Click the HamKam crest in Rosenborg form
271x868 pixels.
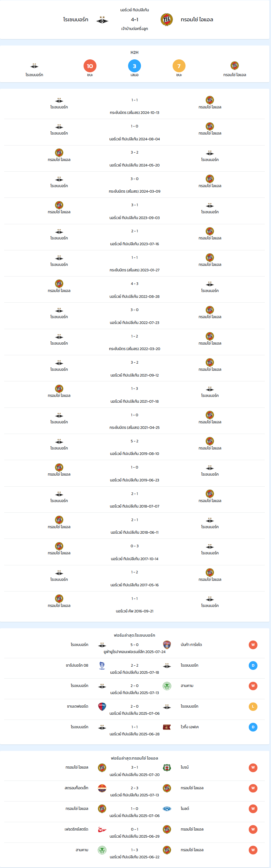(x=167, y=686)
